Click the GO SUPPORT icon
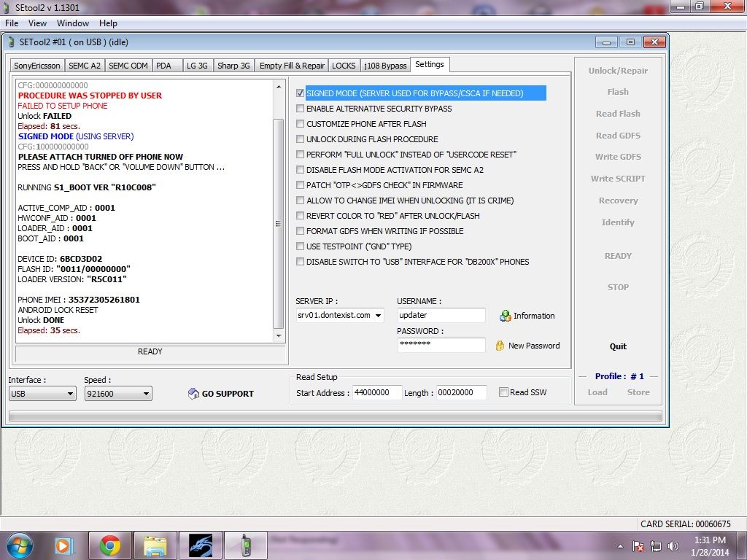The width and height of the screenshot is (747, 560). point(193,394)
